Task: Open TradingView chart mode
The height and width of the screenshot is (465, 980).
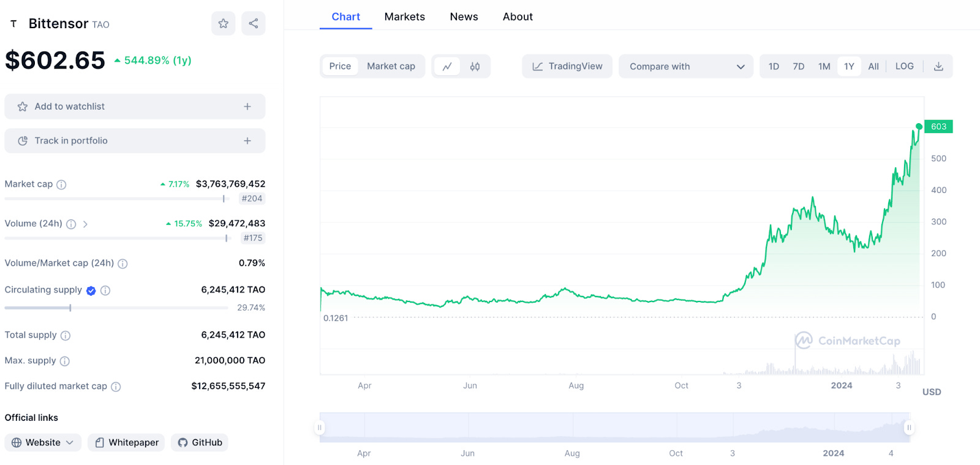Action: coord(567,66)
